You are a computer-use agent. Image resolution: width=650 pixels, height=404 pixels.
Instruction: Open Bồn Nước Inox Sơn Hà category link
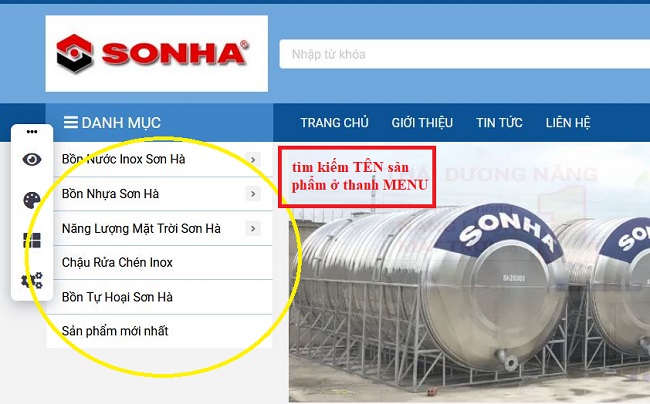pyautogui.click(x=123, y=159)
